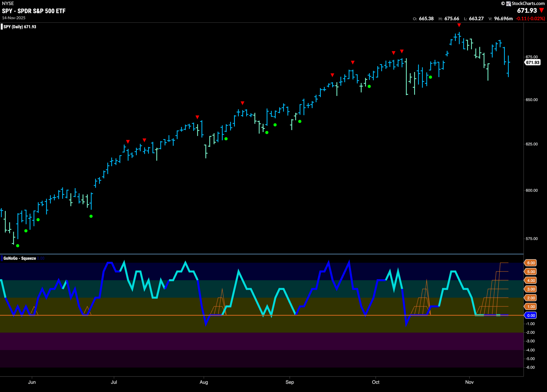Click the blue 0.00 oscillator value tag
Screen dimensions: 547x392
531,315
